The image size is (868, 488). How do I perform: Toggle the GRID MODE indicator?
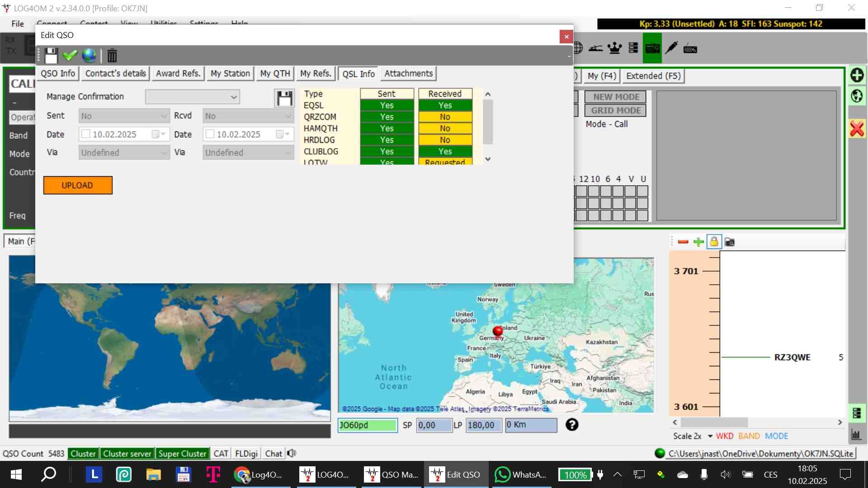click(616, 110)
